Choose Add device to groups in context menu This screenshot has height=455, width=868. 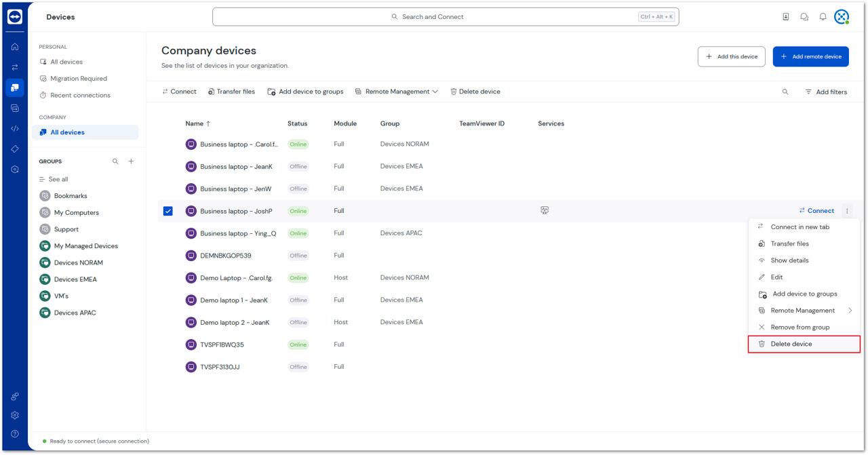click(804, 294)
